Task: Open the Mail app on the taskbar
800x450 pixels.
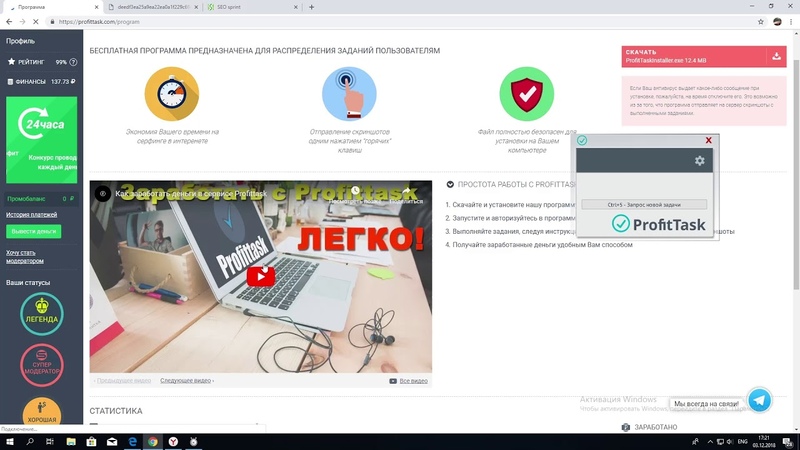Action: [112, 442]
